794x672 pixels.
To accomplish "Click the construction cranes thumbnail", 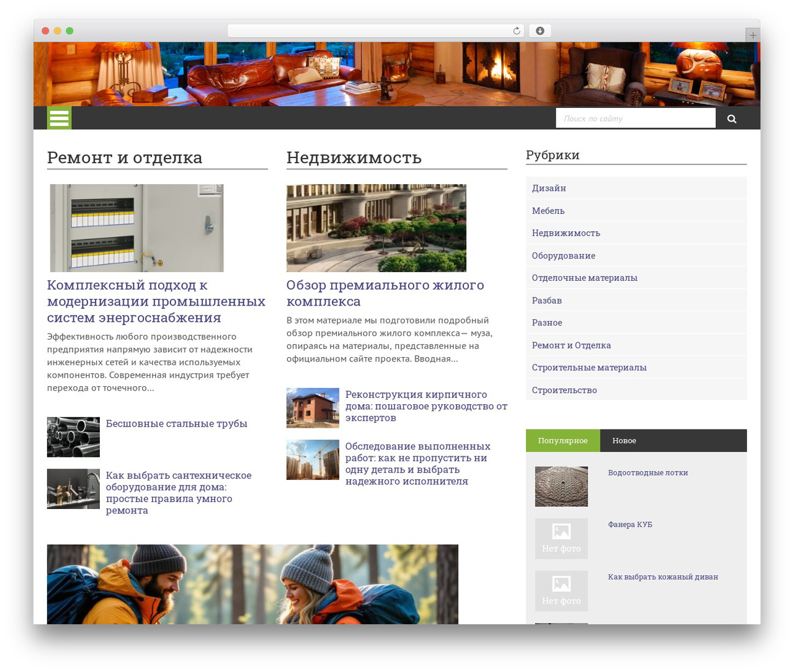I will click(313, 460).
